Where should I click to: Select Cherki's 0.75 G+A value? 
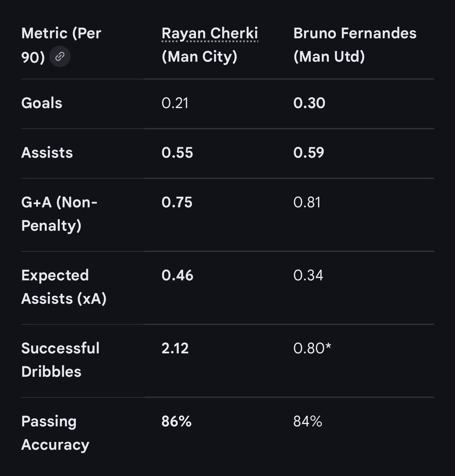(177, 202)
